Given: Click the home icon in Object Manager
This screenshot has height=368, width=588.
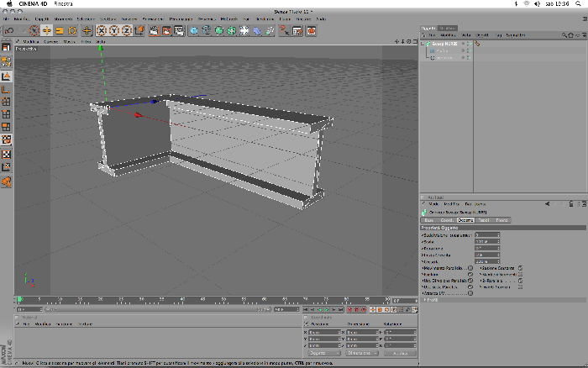Looking at the screenshot, I should [x=570, y=35].
